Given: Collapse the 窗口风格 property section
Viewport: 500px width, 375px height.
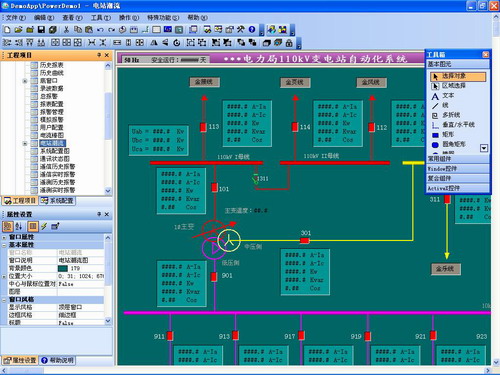Looking at the screenshot, I should [4, 300].
